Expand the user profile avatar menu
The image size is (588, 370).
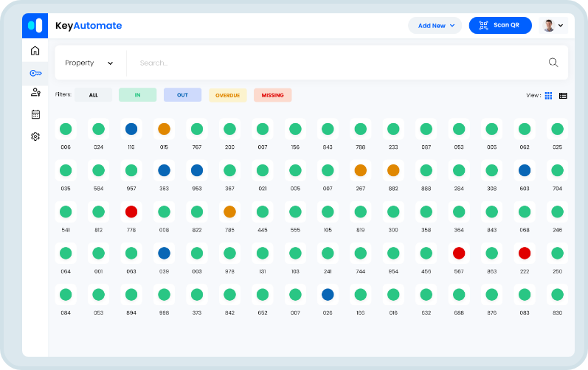[x=553, y=26]
